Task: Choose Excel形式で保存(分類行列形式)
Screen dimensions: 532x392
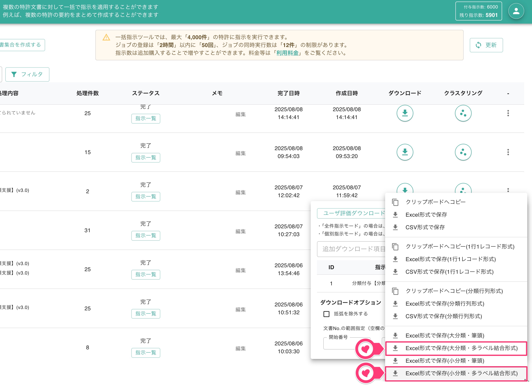Action: (456, 304)
